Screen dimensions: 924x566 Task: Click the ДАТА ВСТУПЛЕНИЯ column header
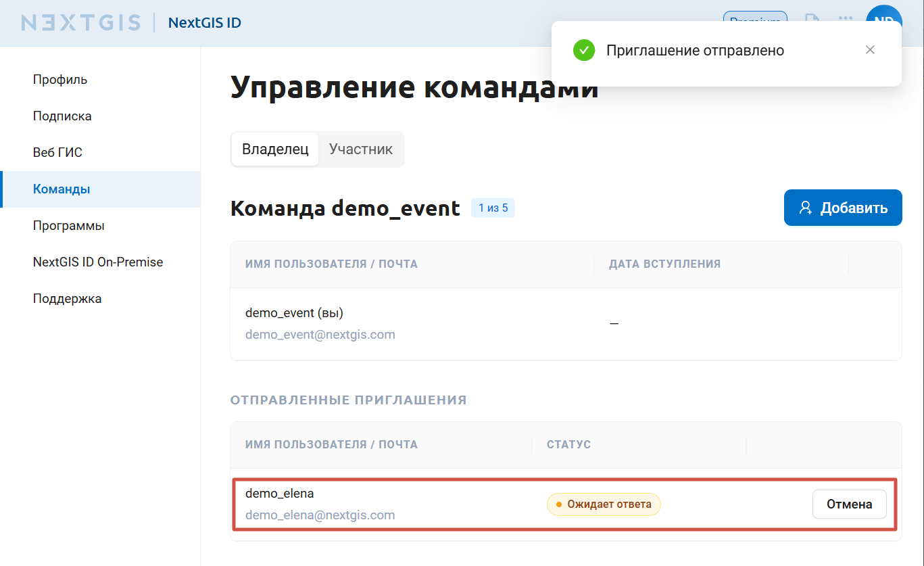click(664, 264)
